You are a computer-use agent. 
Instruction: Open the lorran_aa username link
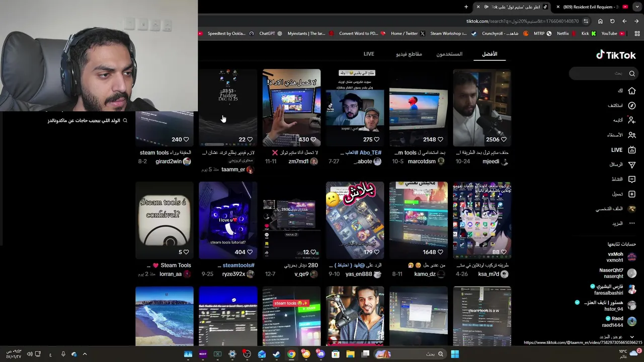(170, 274)
